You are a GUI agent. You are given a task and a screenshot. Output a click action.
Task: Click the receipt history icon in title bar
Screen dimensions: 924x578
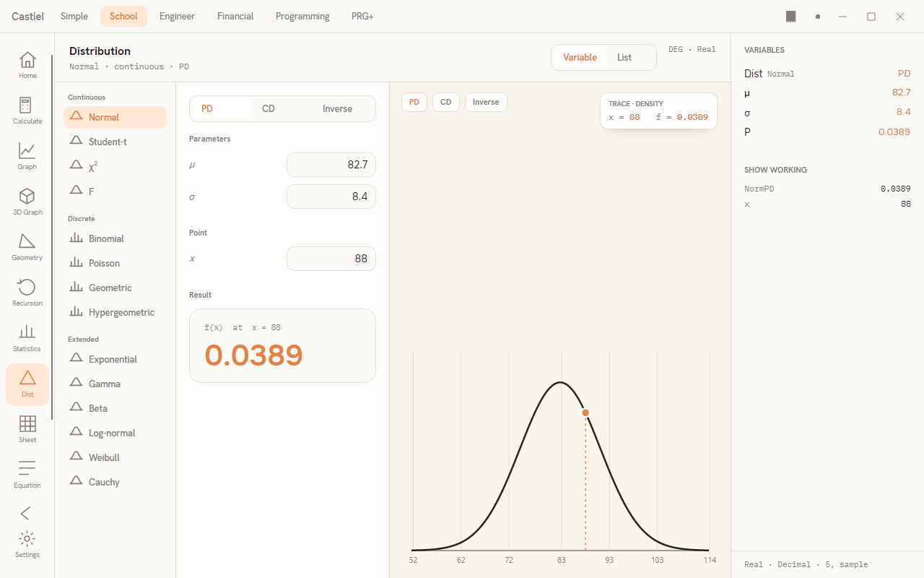(x=791, y=16)
